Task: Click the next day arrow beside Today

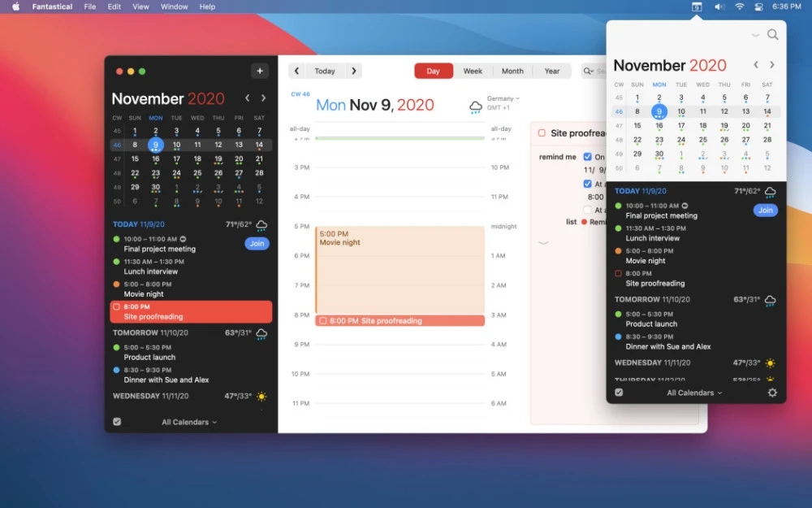Action: (x=353, y=71)
